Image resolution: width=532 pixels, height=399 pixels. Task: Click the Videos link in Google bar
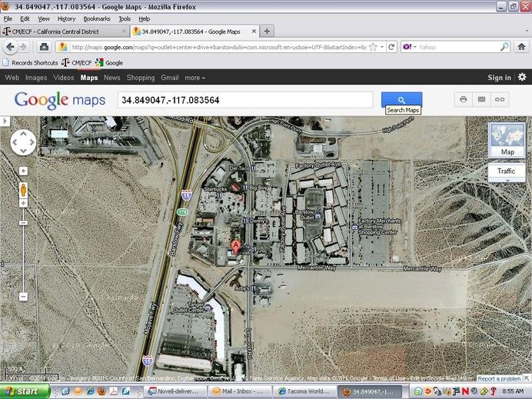tap(64, 78)
